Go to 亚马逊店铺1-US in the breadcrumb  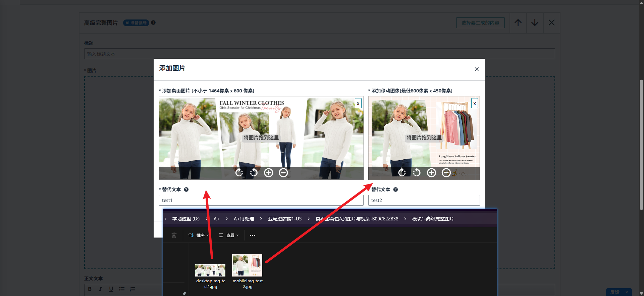(285, 219)
